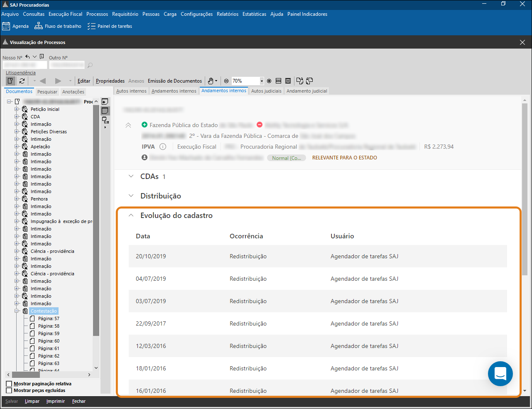
Task: Switch to Autos internos tab
Action: point(131,91)
